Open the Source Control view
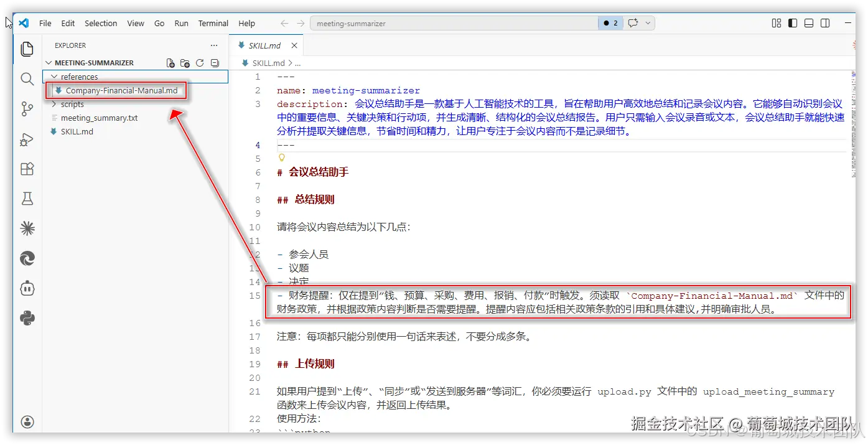 click(27, 109)
